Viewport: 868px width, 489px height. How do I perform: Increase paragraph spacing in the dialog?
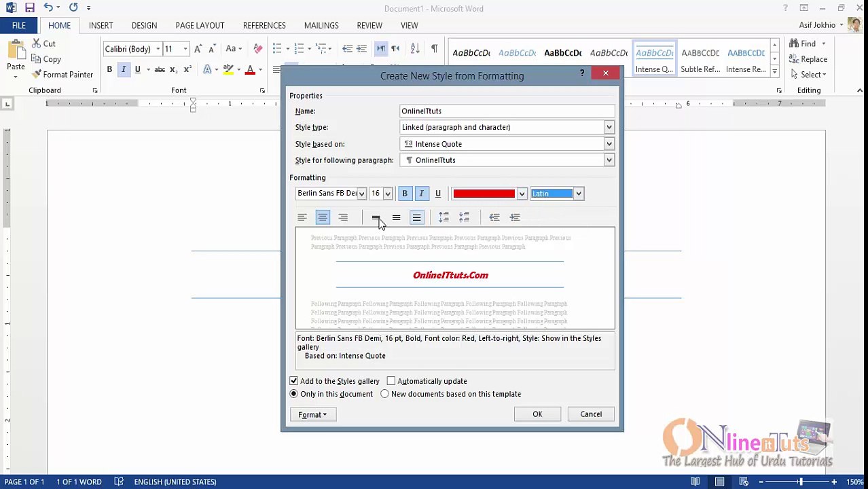[444, 217]
